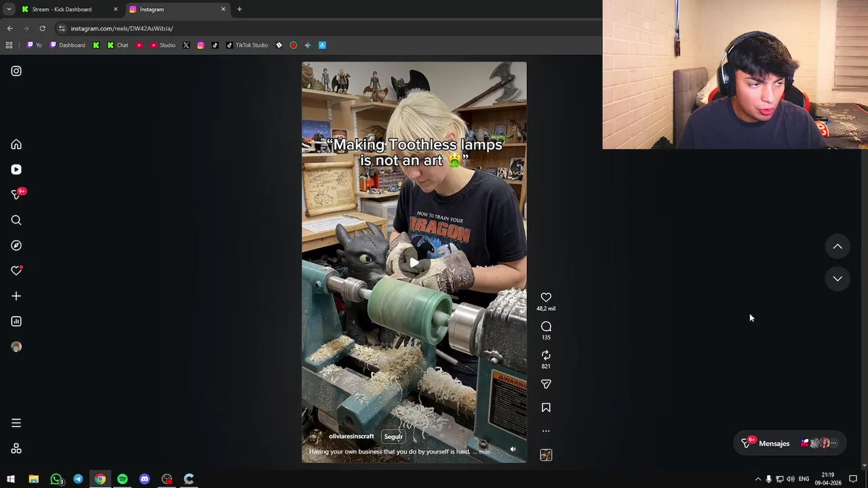Open volume control in system tray
The image size is (868, 488).
[x=791, y=479]
